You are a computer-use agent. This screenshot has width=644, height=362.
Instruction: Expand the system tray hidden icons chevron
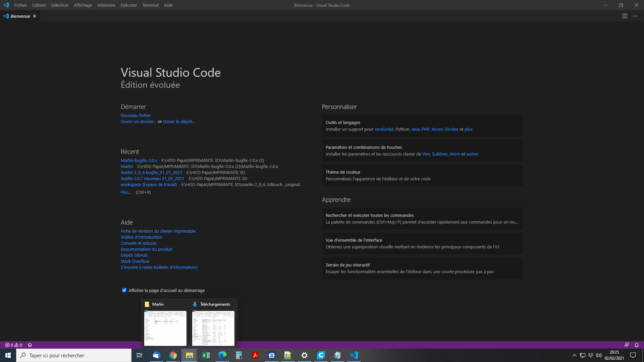coord(574,355)
